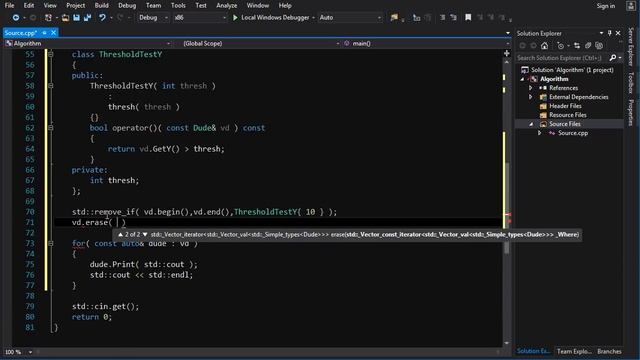Viewport: 640px width, 360px height.
Task: Close the Solution Explorer panel
Action: pyautogui.click(x=618, y=33)
